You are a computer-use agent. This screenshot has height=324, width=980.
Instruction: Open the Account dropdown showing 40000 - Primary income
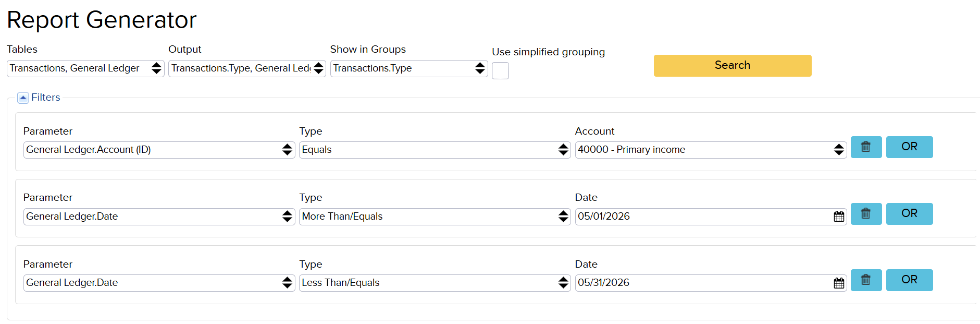coord(711,150)
